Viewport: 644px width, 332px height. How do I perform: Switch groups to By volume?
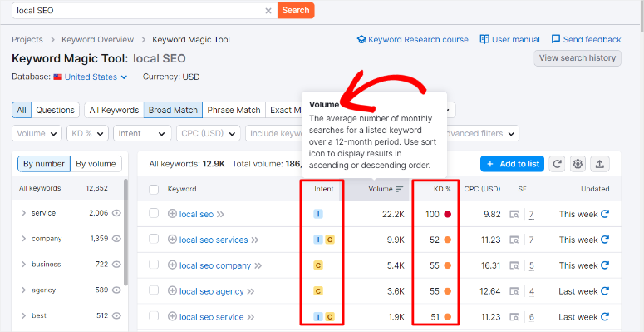[96, 164]
